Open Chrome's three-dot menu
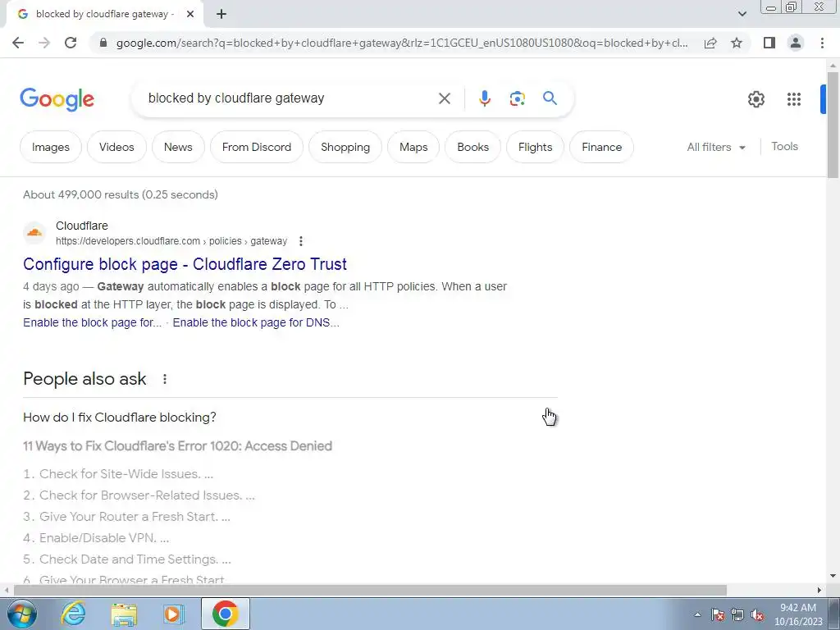 tap(822, 43)
